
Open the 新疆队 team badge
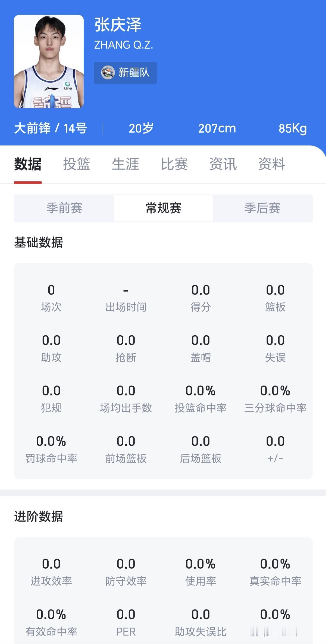coord(125,73)
